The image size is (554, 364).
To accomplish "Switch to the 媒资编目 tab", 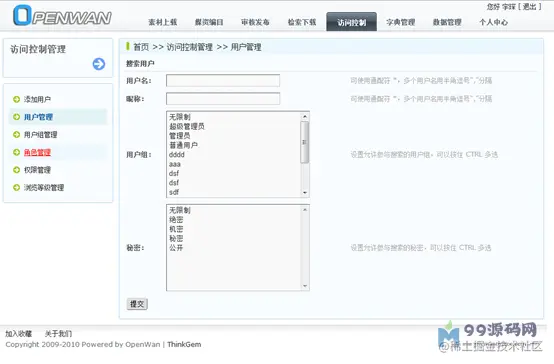I will pos(209,22).
